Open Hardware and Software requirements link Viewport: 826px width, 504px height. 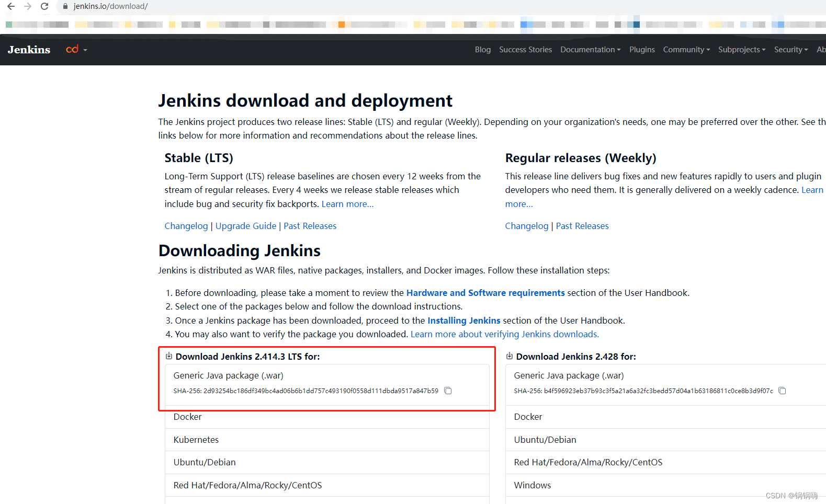(485, 293)
